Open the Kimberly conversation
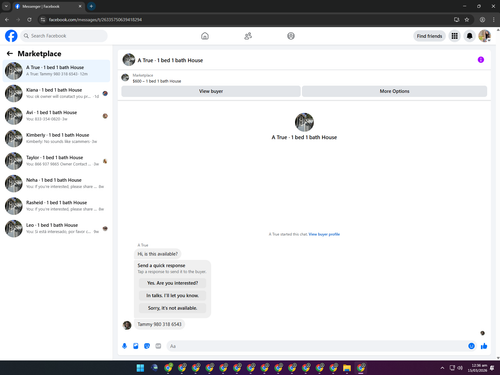 coord(56,138)
